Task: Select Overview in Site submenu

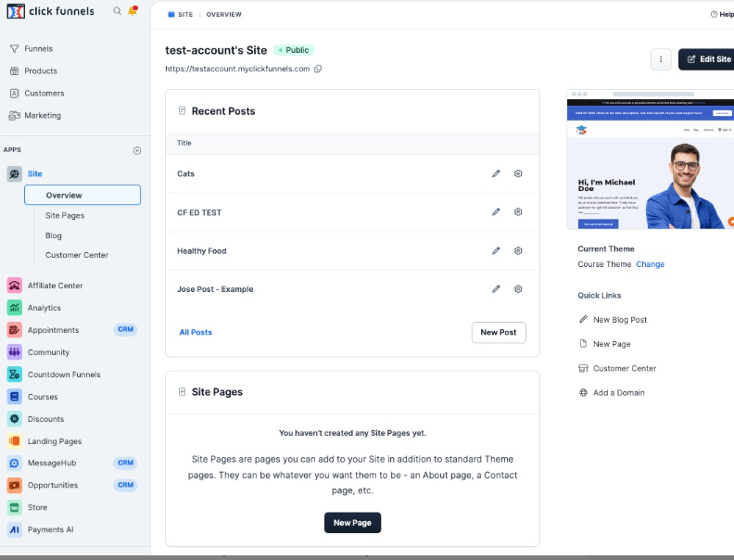Action: (82, 195)
